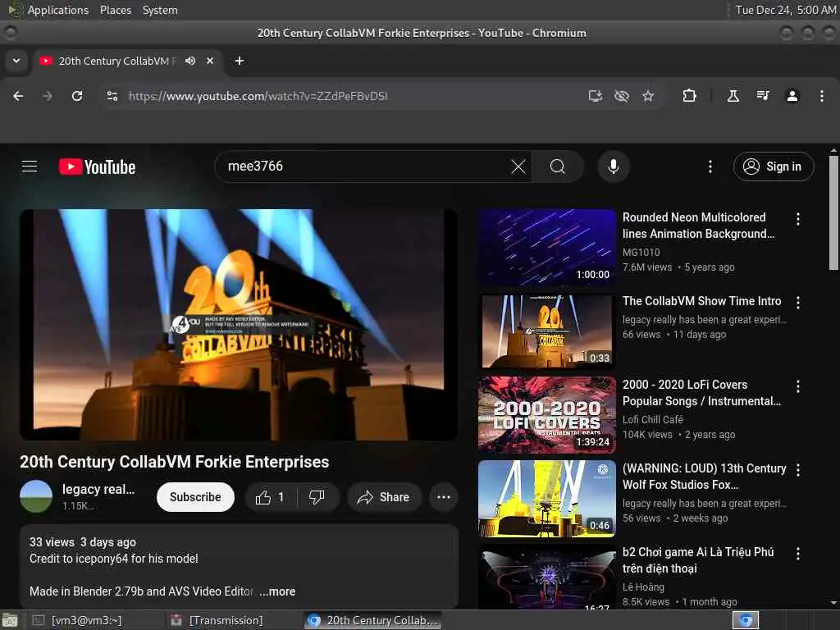Start voice search with microphone icon
The image size is (840, 630).
tap(614, 167)
